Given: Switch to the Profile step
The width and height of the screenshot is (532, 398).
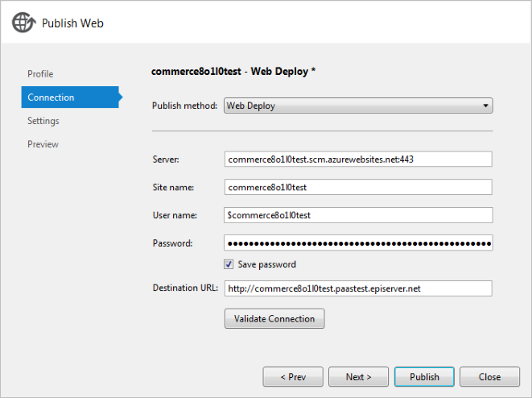Looking at the screenshot, I should (x=40, y=73).
